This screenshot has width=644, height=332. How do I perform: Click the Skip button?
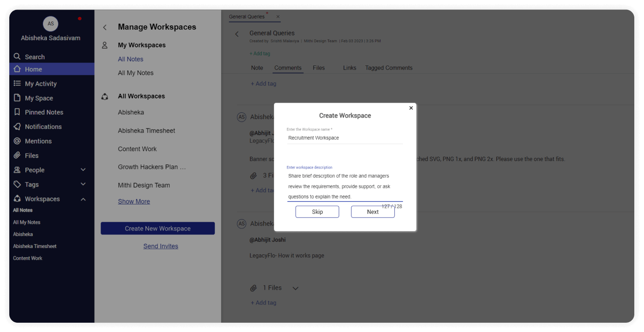tap(317, 212)
